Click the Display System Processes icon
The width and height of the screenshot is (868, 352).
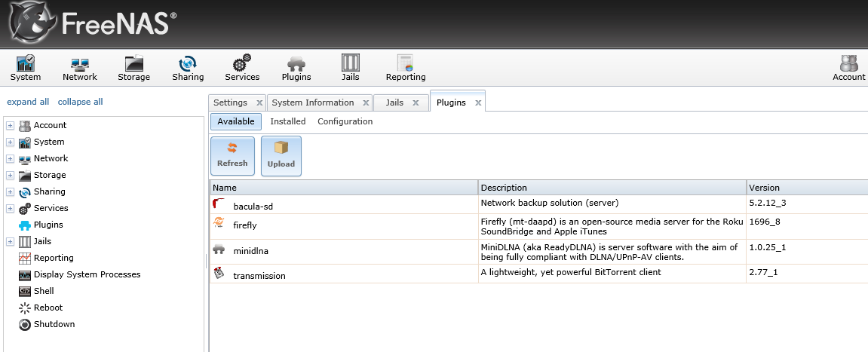(25, 274)
